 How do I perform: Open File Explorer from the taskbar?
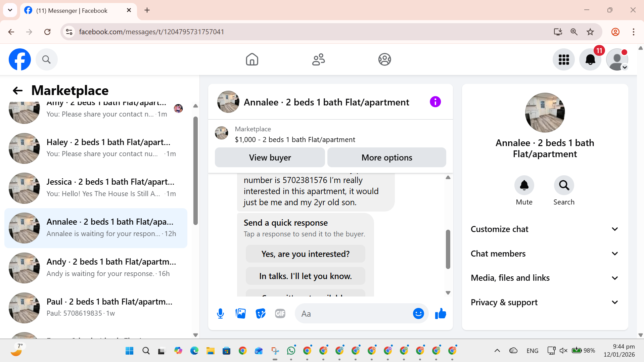(x=211, y=351)
